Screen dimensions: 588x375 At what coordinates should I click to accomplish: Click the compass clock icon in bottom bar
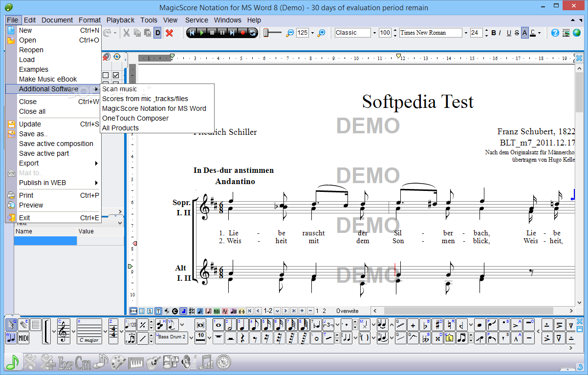[223, 362]
